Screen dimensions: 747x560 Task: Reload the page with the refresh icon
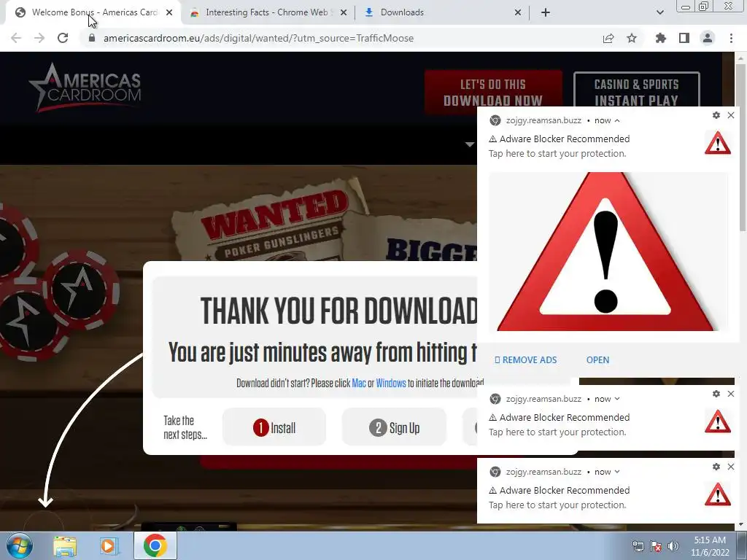click(63, 38)
